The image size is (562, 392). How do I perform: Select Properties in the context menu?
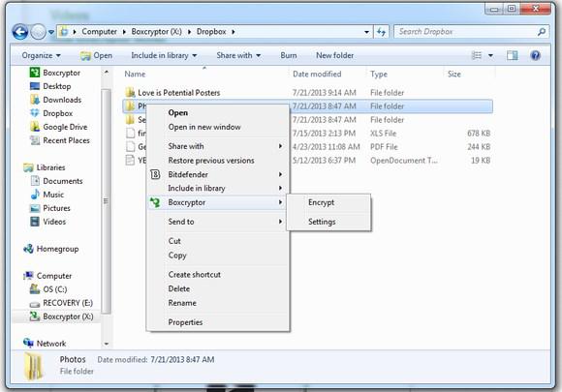click(x=185, y=322)
